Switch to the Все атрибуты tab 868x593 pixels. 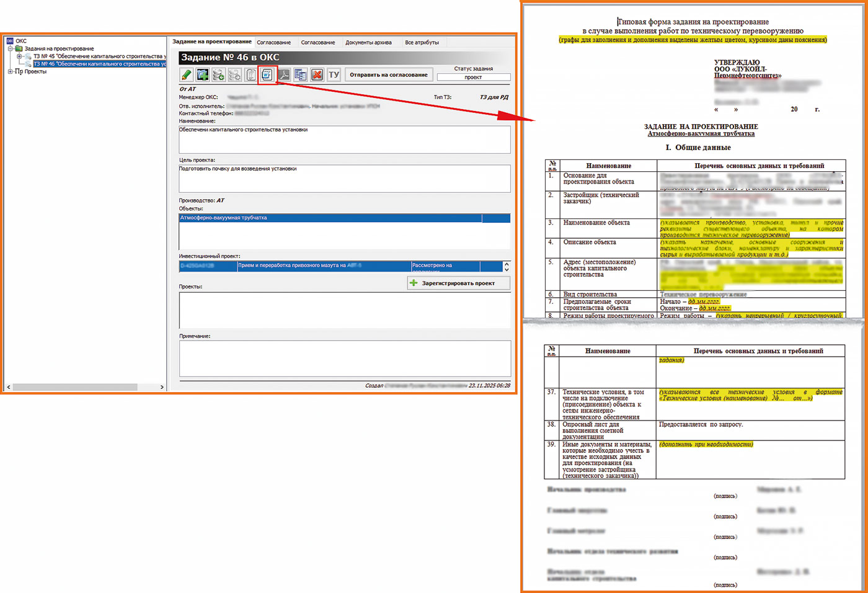pos(422,43)
